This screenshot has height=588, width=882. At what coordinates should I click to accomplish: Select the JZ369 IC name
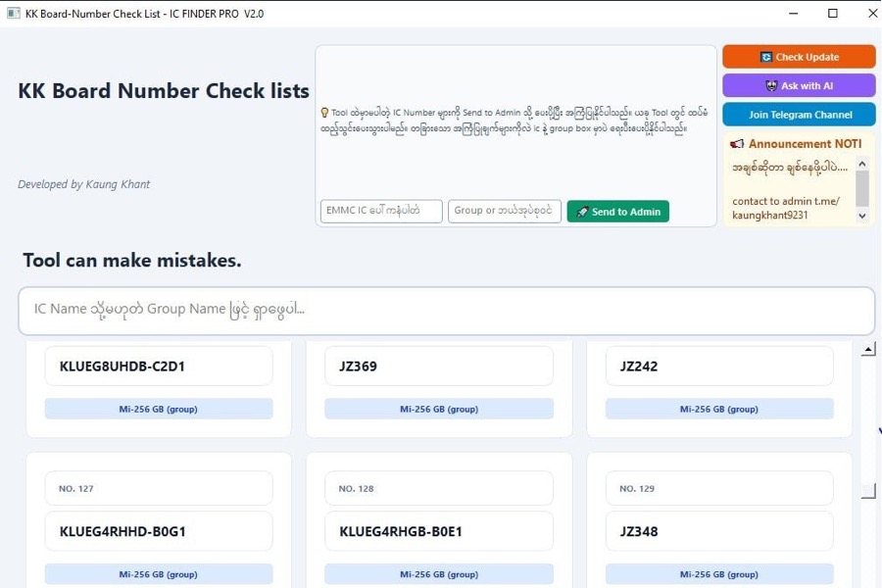tap(358, 367)
